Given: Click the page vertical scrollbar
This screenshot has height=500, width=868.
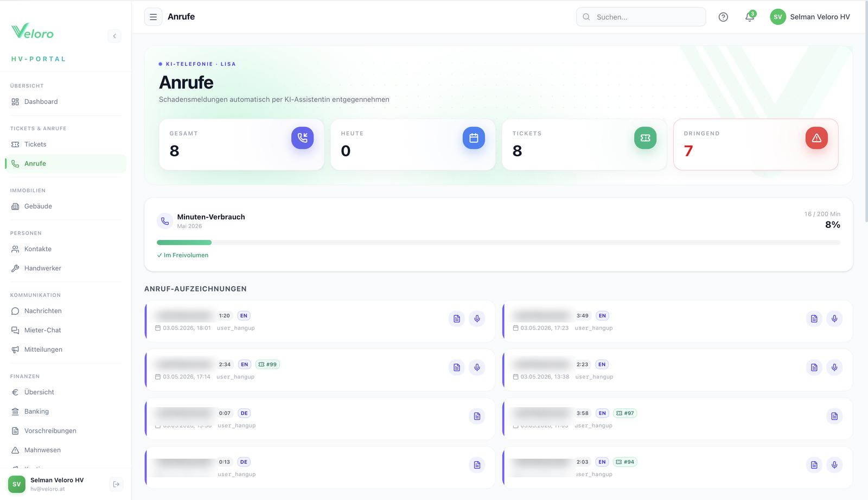Looking at the screenshot, I should pyautogui.click(x=866, y=111).
